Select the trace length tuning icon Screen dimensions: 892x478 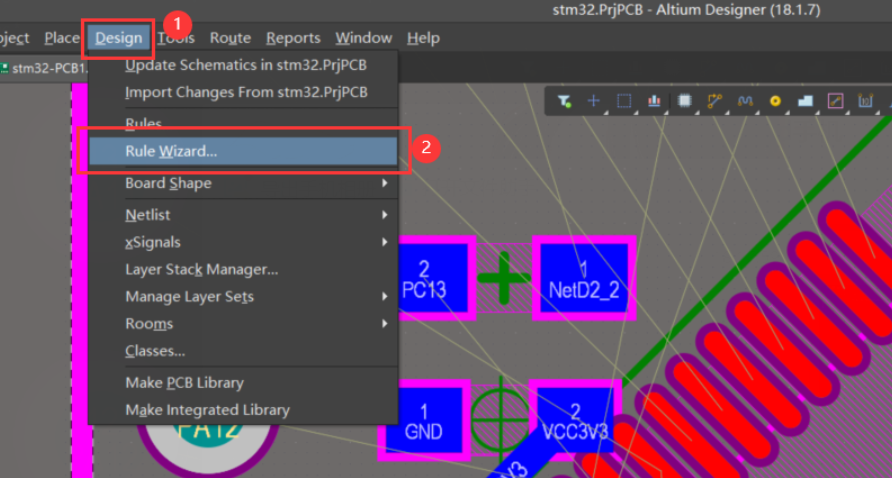click(745, 101)
